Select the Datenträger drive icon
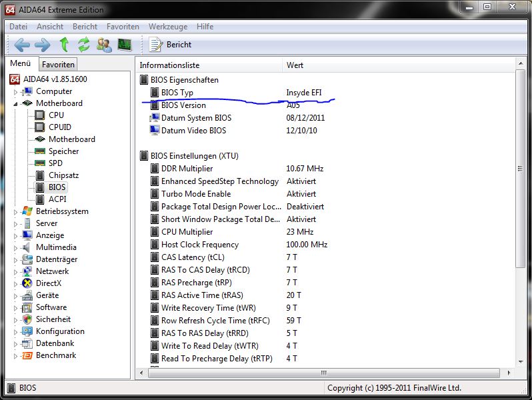This screenshot has width=532, height=400. point(27,259)
